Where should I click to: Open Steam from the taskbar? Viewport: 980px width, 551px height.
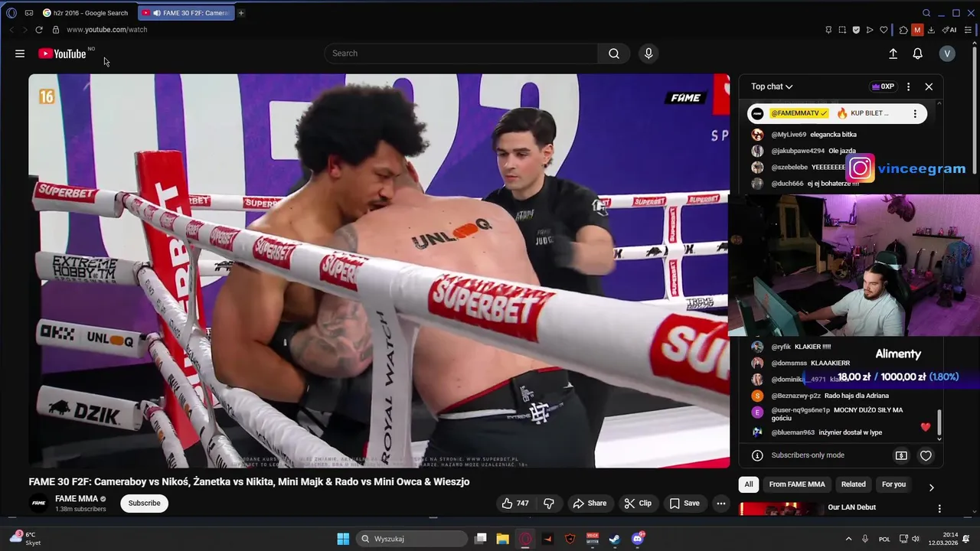click(614, 539)
